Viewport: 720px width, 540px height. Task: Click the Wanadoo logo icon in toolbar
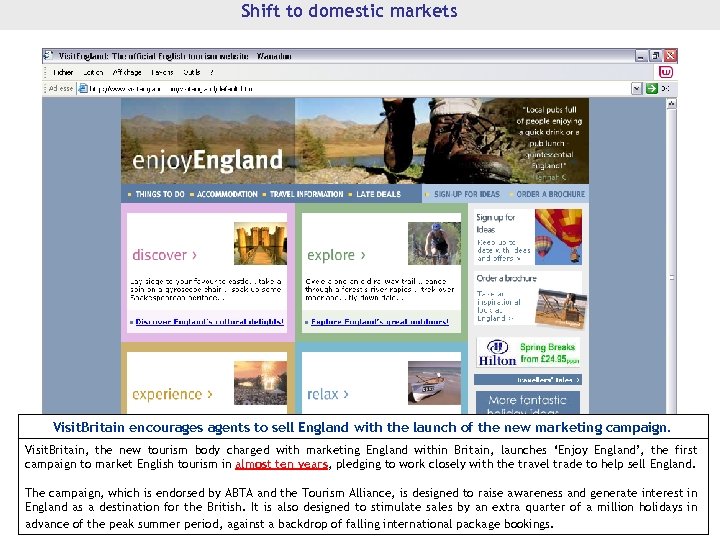click(665, 72)
